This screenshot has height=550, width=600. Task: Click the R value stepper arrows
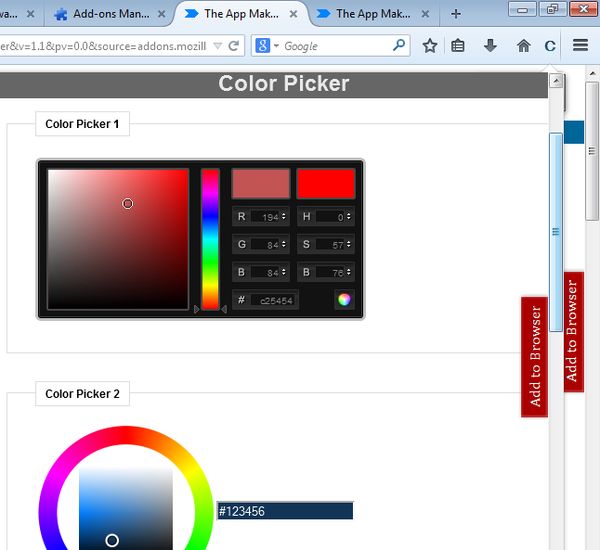(x=284, y=216)
